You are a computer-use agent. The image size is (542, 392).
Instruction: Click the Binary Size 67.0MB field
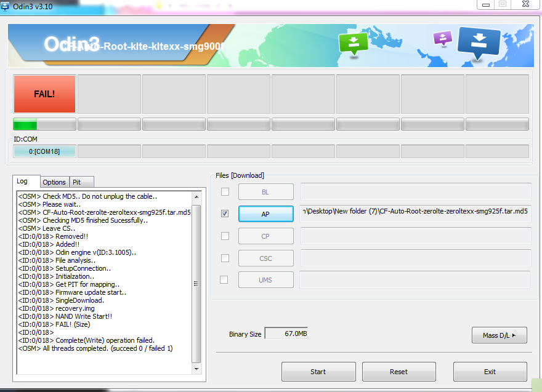point(286,334)
